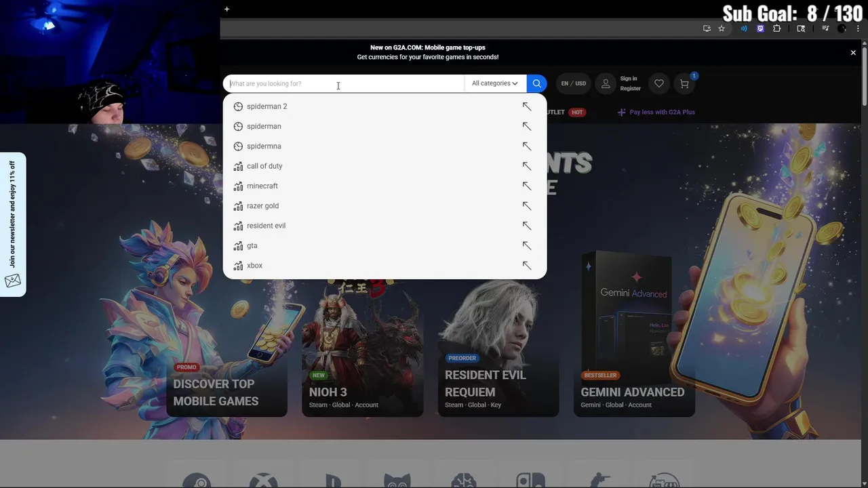Image resolution: width=868 pixels, height=488 pixels.
Task: Choose 'razer gold' suggestion
Action: (262, 206)
